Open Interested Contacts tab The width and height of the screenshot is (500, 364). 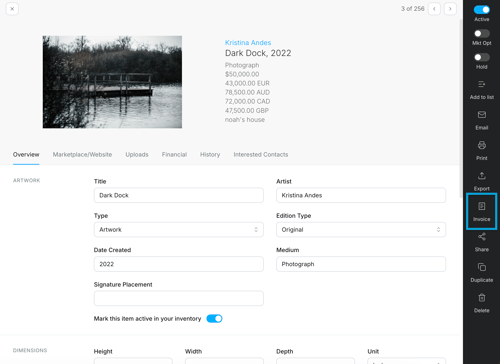click(261, 154)
